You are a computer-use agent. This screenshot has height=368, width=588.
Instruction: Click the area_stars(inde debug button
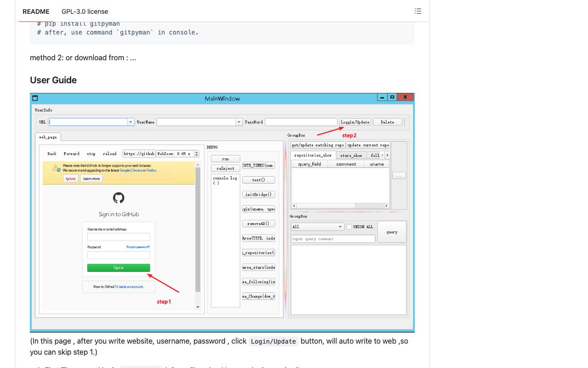259,267
